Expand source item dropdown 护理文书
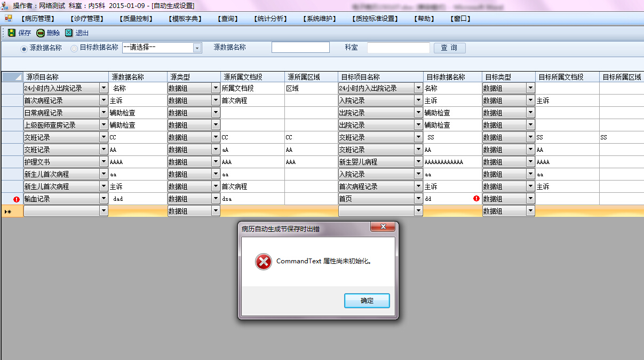The width and height of the screenshot is (644, 360). (x=104, y=162)
